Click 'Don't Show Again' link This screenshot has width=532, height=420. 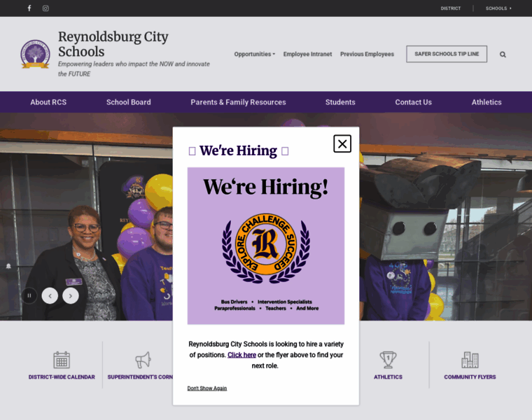click(x=207, y=388)
